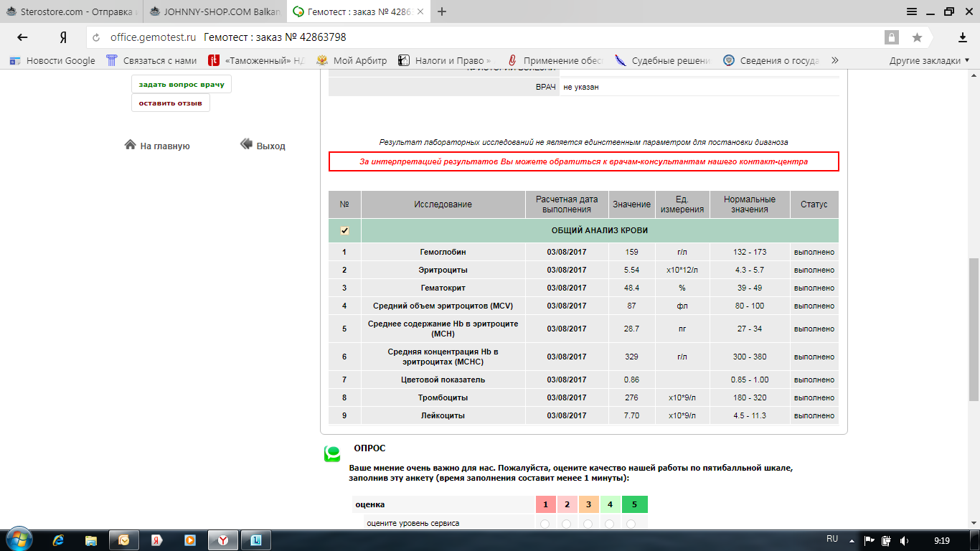This screenshot has width=980, height=551.
Task: Click the Yandex 'Я' home icon
Action: click(63, 37)
